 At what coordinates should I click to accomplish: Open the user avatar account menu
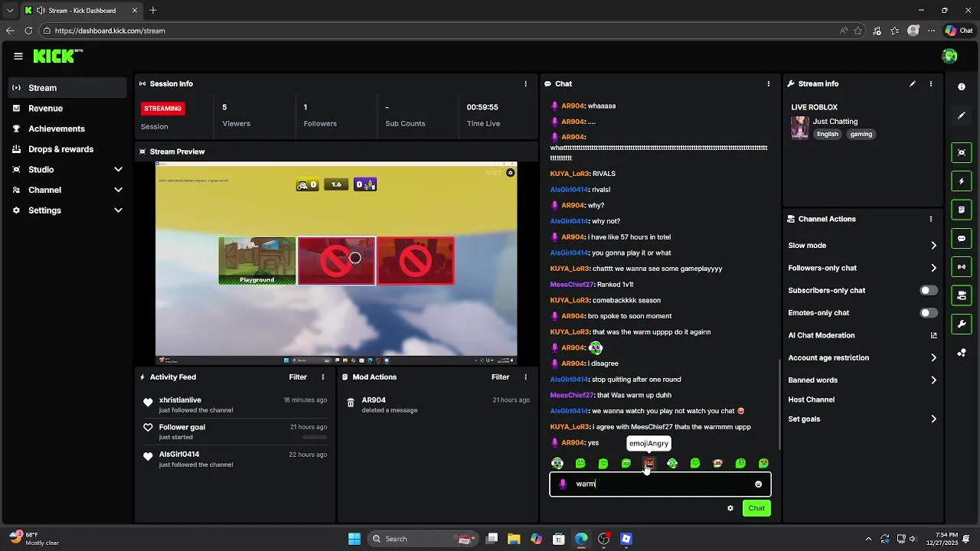949,56
